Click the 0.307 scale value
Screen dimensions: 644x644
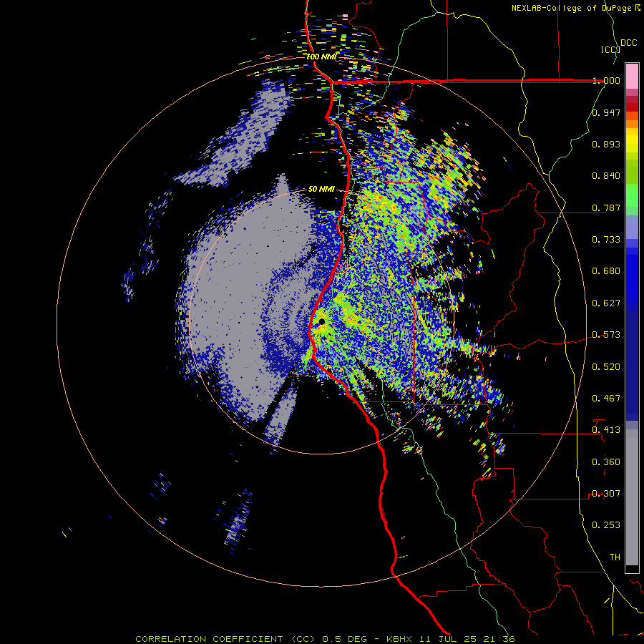point(606,494)
